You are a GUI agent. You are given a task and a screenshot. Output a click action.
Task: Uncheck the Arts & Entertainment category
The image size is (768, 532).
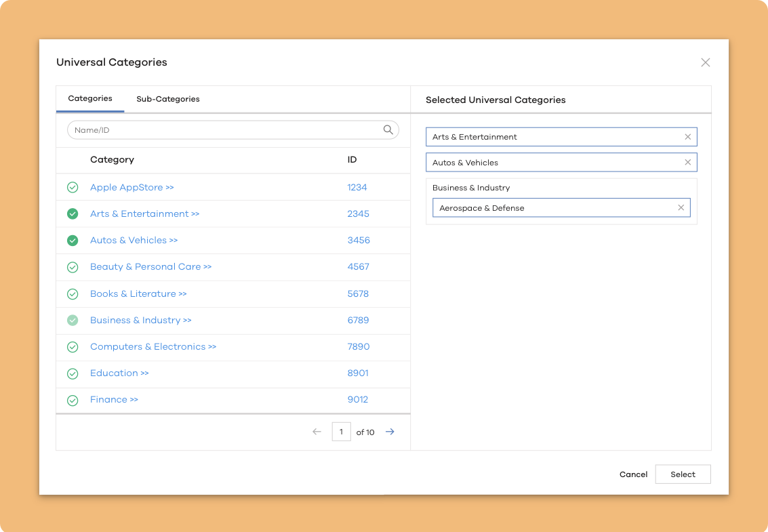tap(73, 214)
